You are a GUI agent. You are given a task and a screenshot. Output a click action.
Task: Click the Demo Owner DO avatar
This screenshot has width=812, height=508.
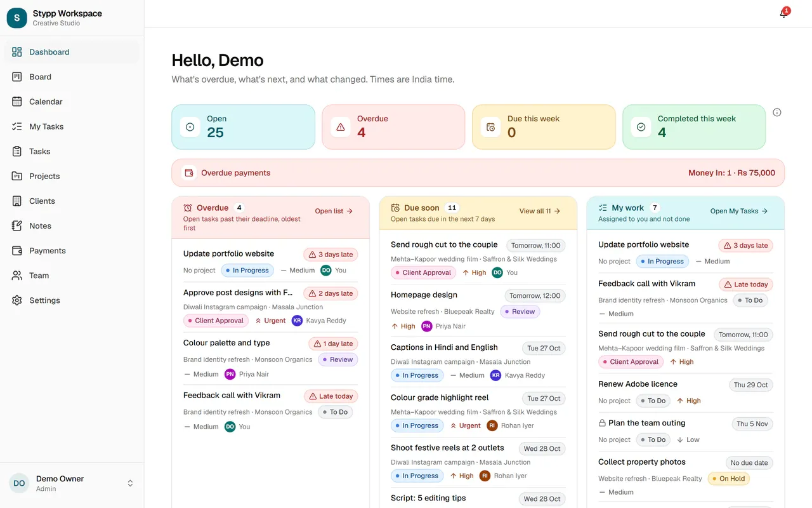pyautogui.click(x=20, y=483)
